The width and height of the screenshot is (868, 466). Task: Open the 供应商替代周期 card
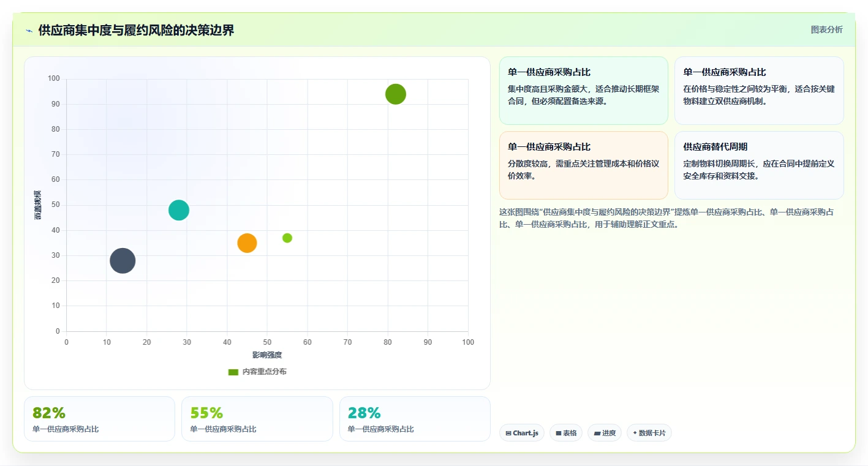tap(759, 165)
